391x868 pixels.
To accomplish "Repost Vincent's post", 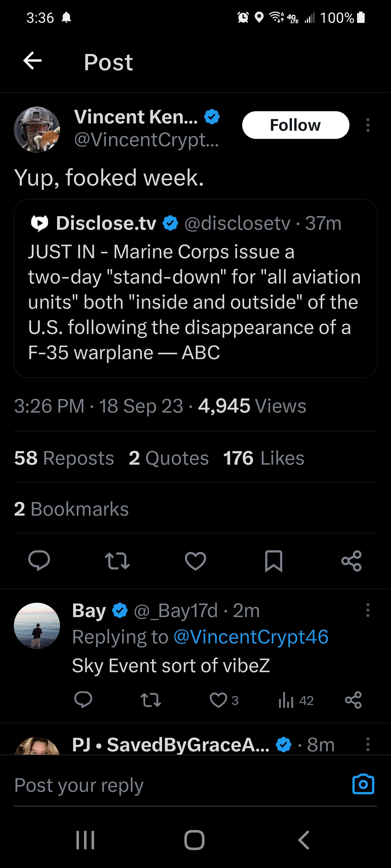I will pyautogui.click(x=117, y=561).
